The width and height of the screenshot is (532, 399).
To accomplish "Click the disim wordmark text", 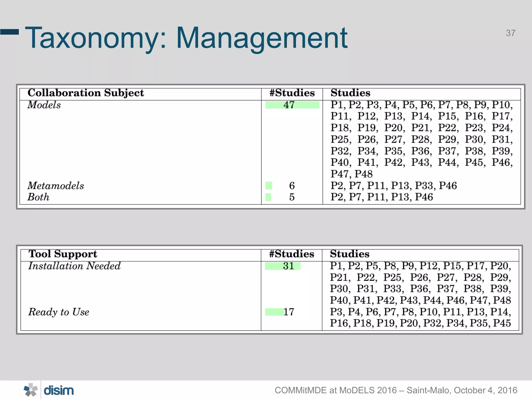I will [59, 390].
